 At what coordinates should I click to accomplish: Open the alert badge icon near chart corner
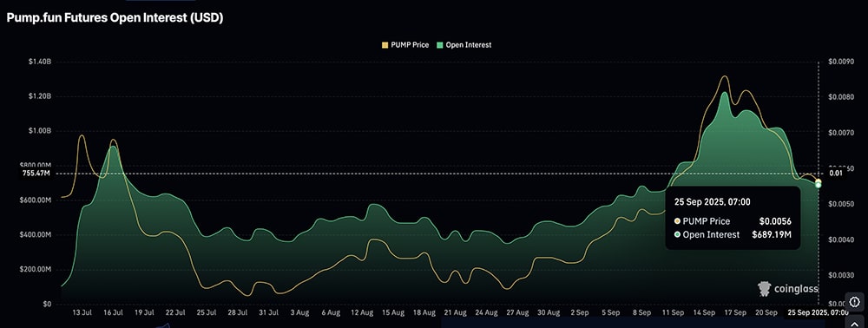click(854, 301)
